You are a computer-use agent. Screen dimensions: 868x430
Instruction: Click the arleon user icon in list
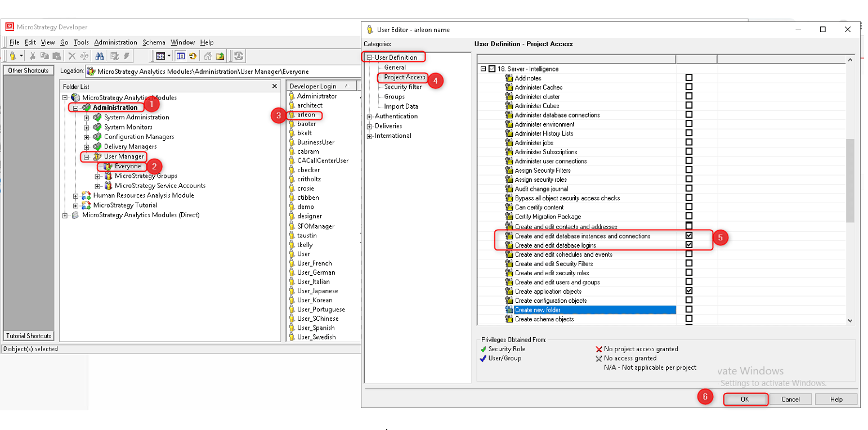292,115
